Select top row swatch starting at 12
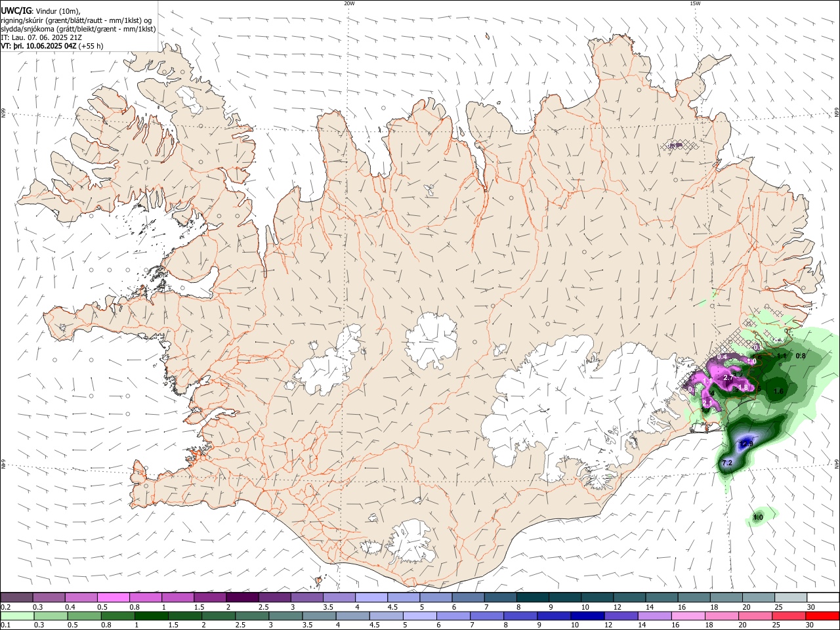Viewport: 840px width, 630px height. click(629, 597)
